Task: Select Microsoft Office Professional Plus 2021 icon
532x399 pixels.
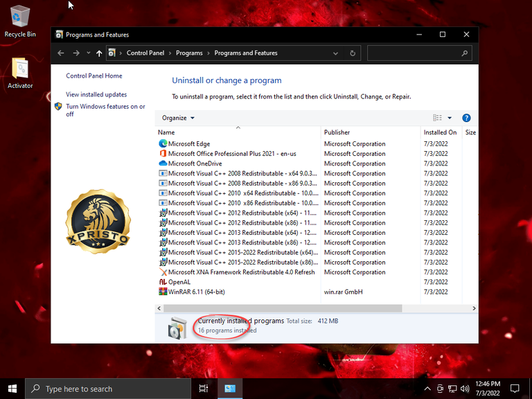Action: (163, 153)
